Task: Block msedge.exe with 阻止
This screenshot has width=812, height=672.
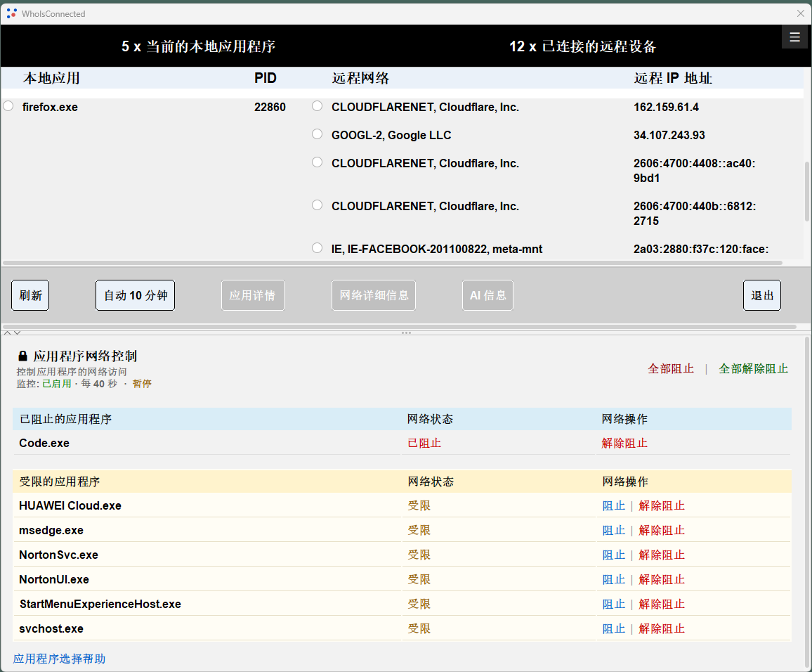Action: 614,531
